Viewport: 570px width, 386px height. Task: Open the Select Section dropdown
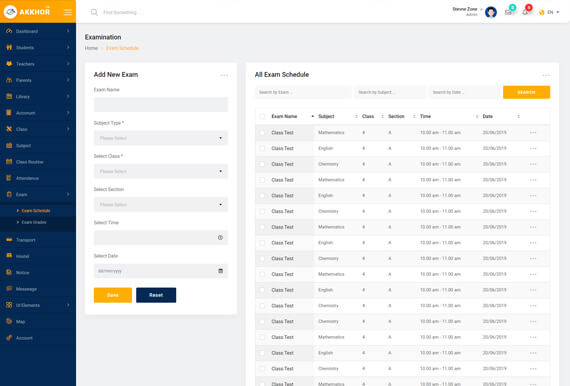[x=161, y=205]
